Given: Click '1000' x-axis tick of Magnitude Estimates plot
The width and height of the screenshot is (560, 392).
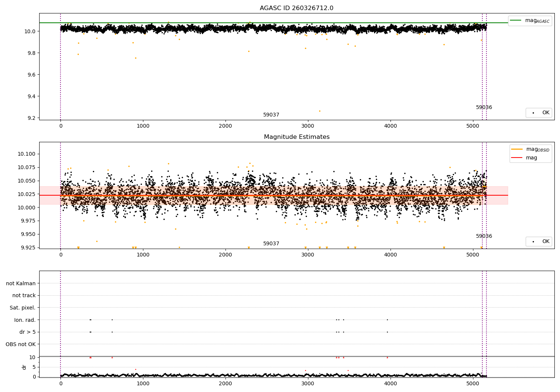Looking at the screenshot, I should pos(143,255).
